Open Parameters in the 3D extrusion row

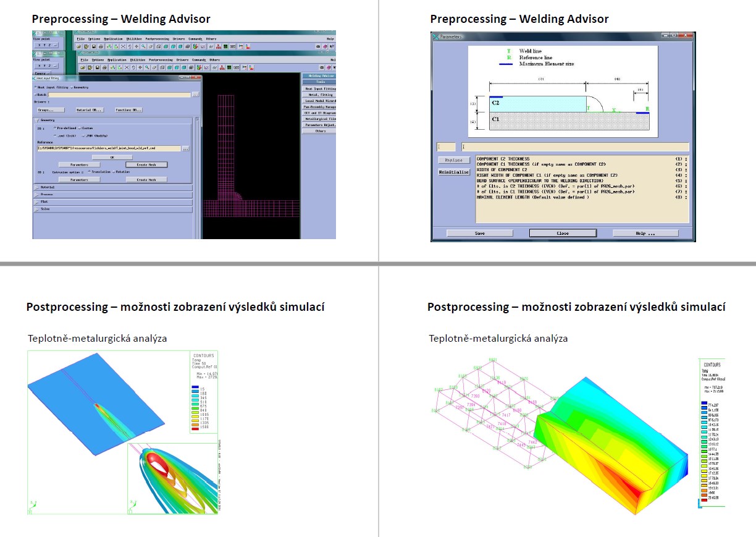click(80, 180)
